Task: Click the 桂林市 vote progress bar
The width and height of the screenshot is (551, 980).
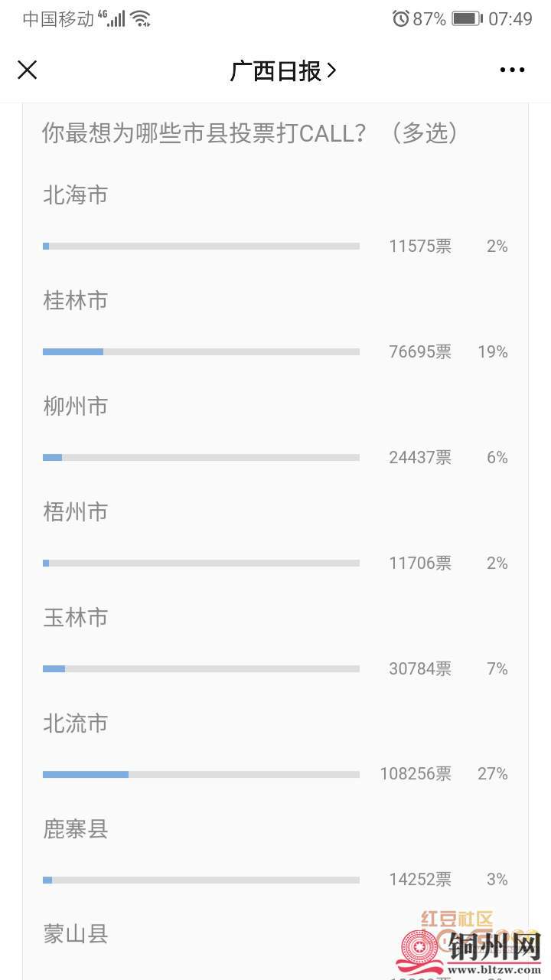Action: coord(201,351)
